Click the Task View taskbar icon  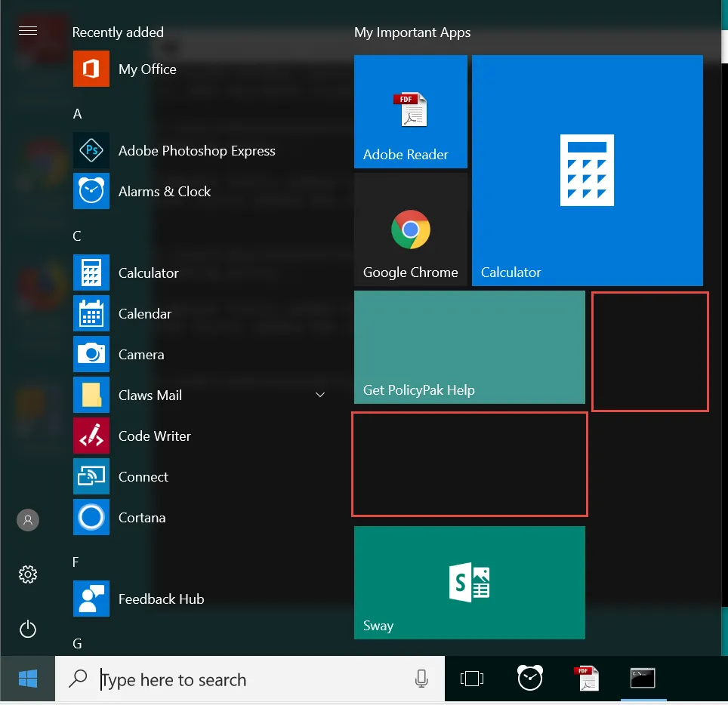click(472, 679)
